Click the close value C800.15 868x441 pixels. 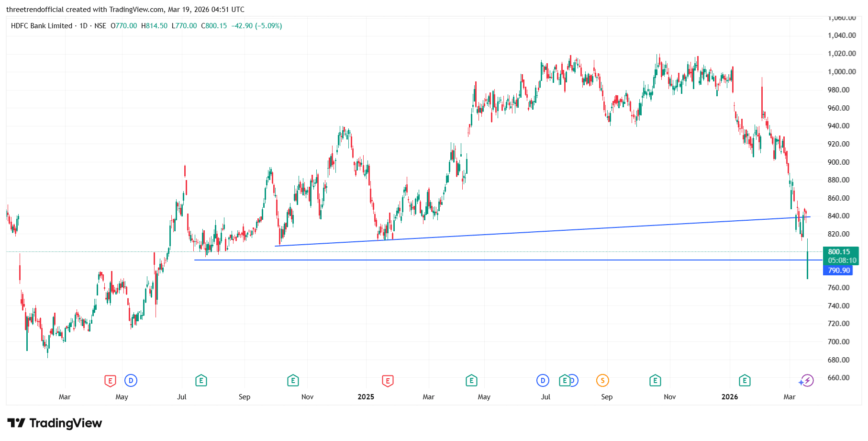coord(214,26)
